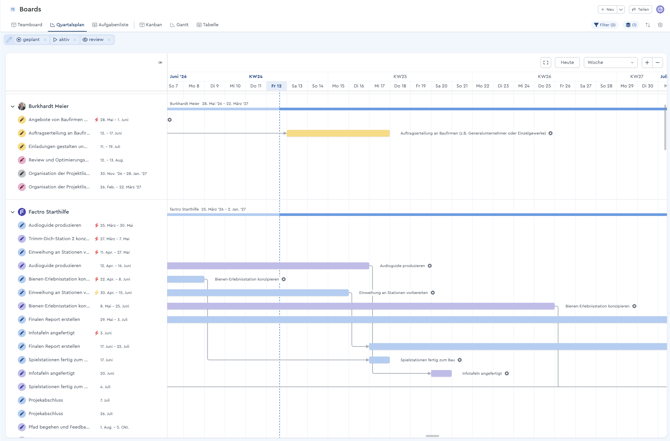Click Burkhardt Meier avatar picture

point(22,106)
